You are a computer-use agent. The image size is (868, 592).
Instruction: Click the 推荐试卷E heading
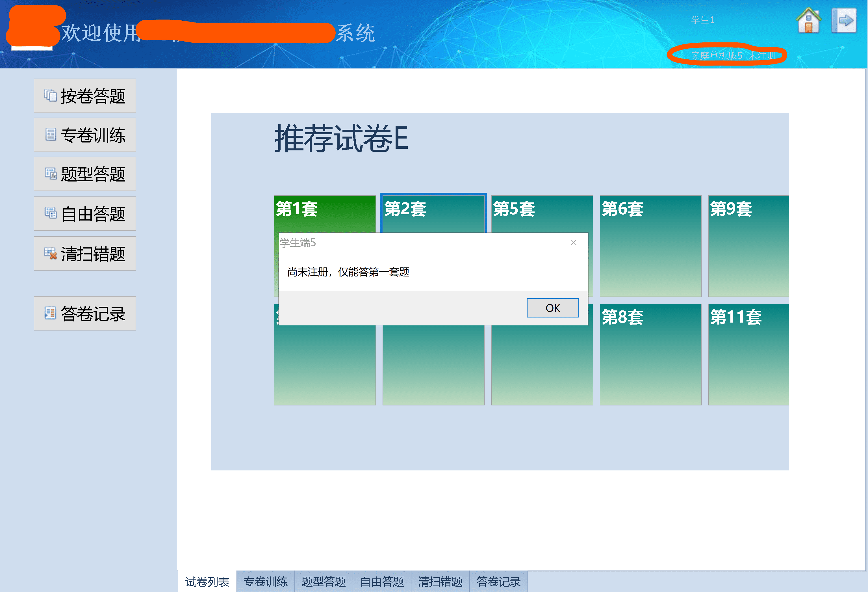click(x=341, y=138)
